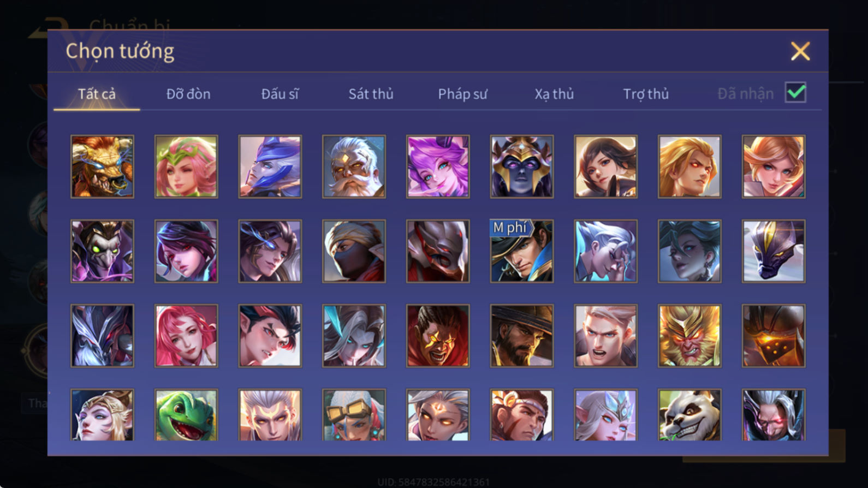868x488 pixels.
Task: Select the pink-haired green-crown hero thumbnail
Action: tap(186, 166)
